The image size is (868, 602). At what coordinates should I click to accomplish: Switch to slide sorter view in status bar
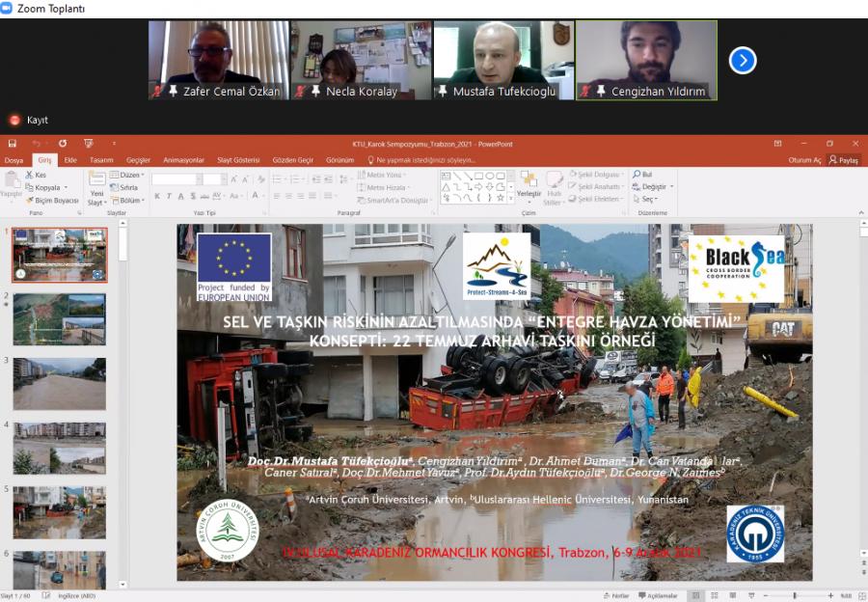coord(715,596)
